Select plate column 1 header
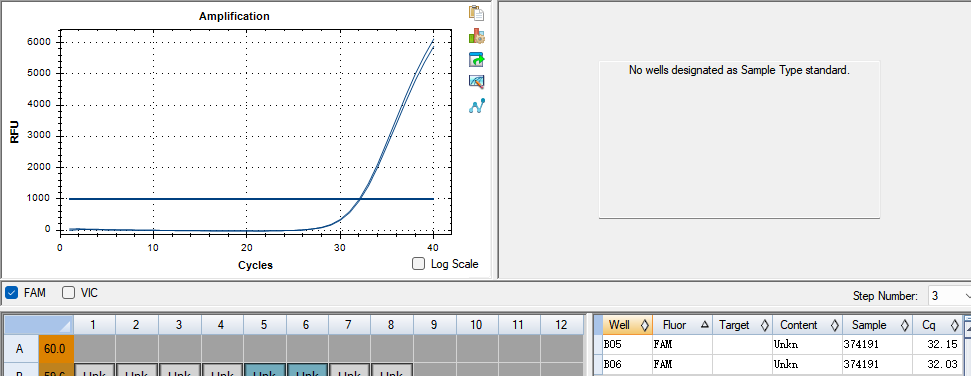The height and width of the screenshot is (376, 971). [94, 325]
